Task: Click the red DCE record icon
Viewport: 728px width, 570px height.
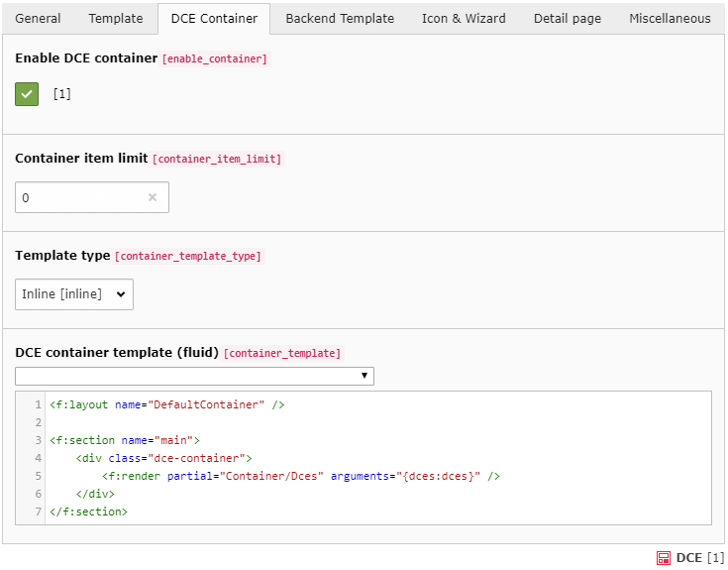Action: [x=664, y=558]
